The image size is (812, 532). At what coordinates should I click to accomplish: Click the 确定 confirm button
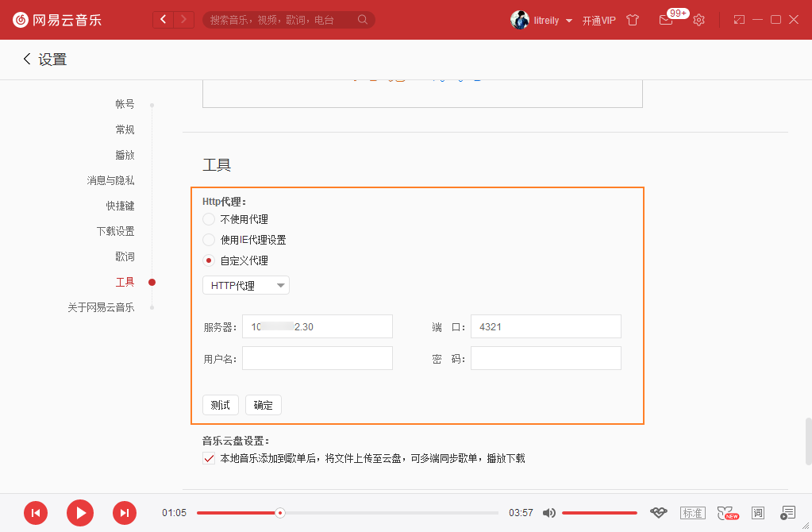[x=263, y=405]
